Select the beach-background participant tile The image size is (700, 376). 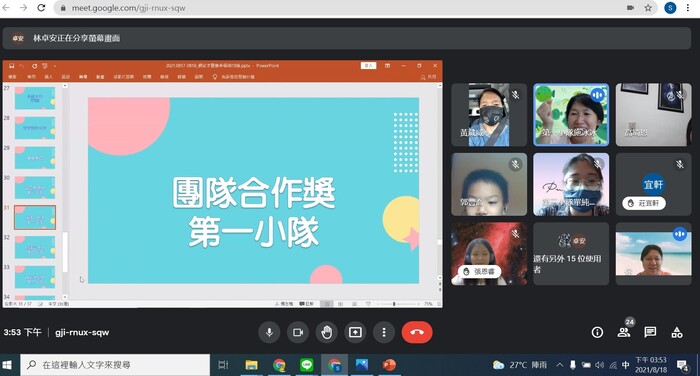[654, 254]
